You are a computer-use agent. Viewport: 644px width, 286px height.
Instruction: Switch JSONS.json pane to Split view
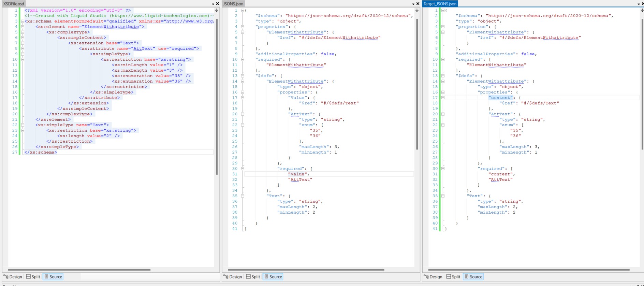253,277
